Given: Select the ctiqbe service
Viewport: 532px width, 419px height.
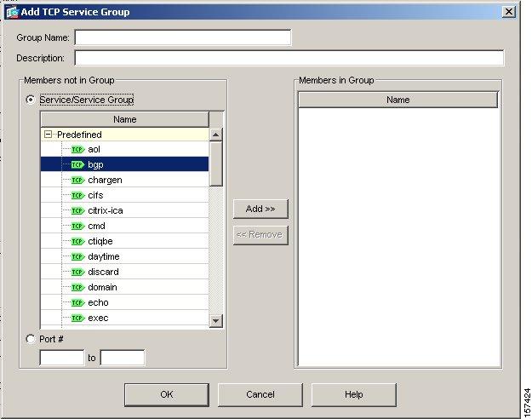Looking at the screenshot, I should 124,241.
